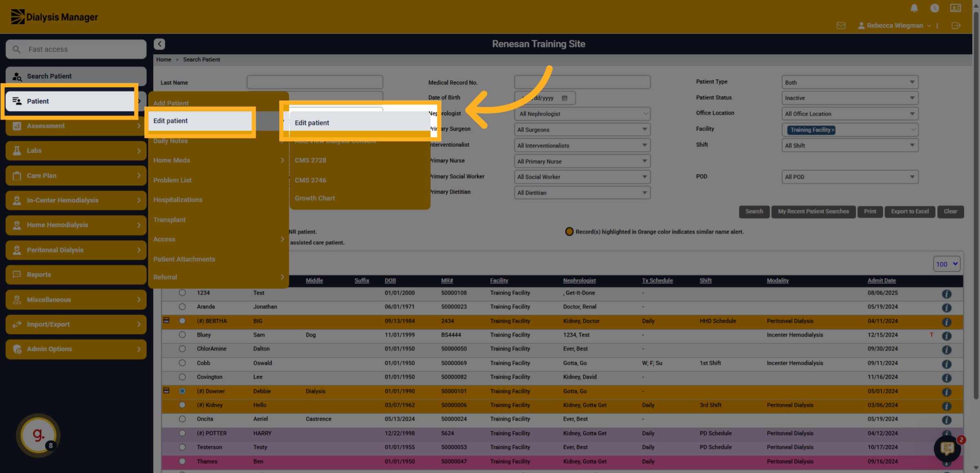Click the Search button
This screenshot has height=473, width=980.
[754, 211]
